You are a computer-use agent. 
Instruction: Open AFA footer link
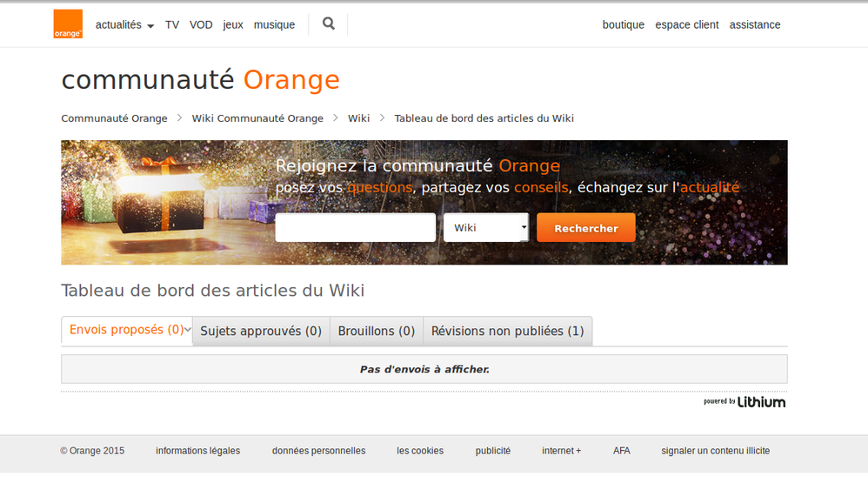point(621,451)
